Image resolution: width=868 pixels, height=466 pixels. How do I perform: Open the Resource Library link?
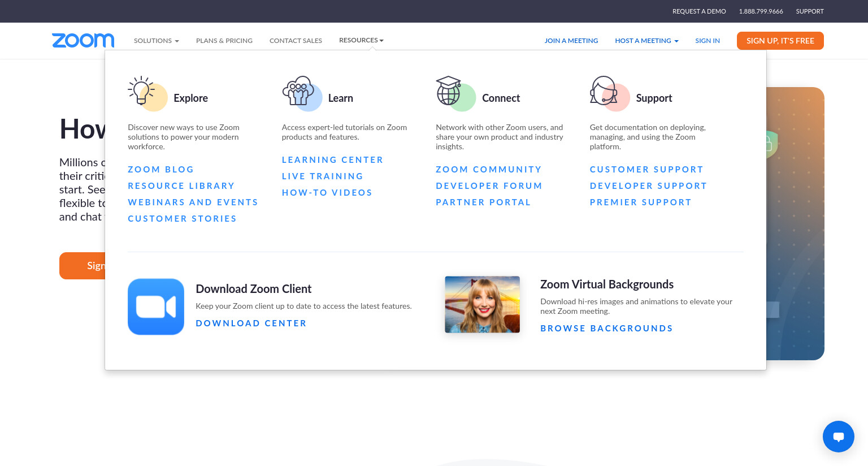(x=181, y=186)
